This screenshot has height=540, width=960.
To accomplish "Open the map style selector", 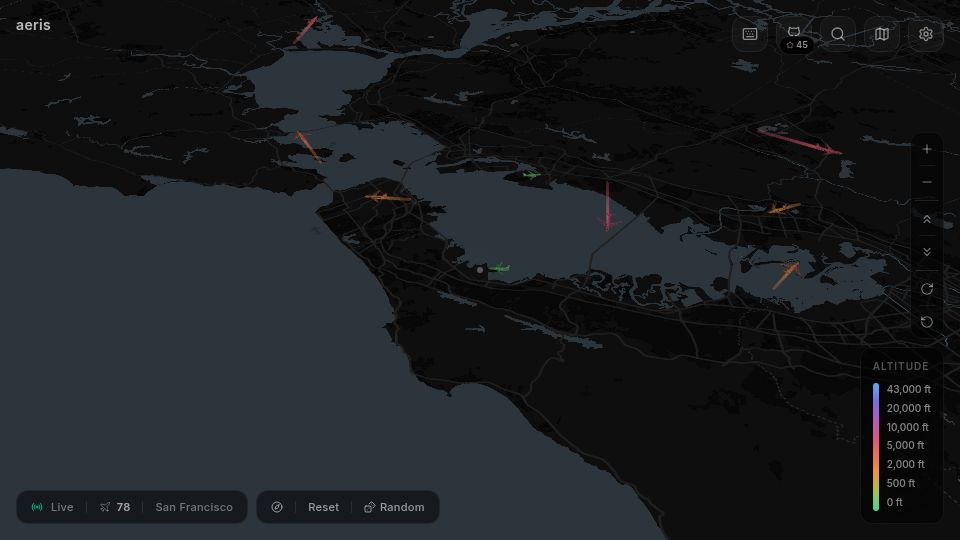I will click(x=882, y=34).
